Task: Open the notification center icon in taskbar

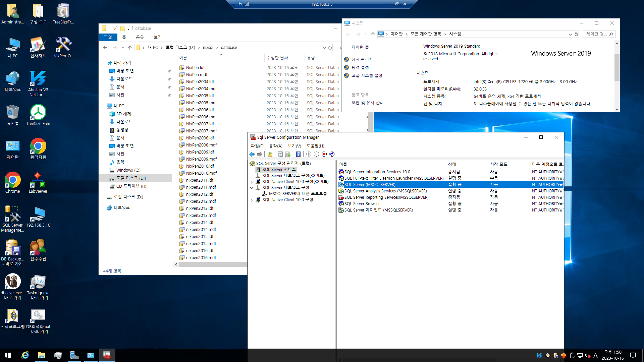Action: (x=633, y=355)
